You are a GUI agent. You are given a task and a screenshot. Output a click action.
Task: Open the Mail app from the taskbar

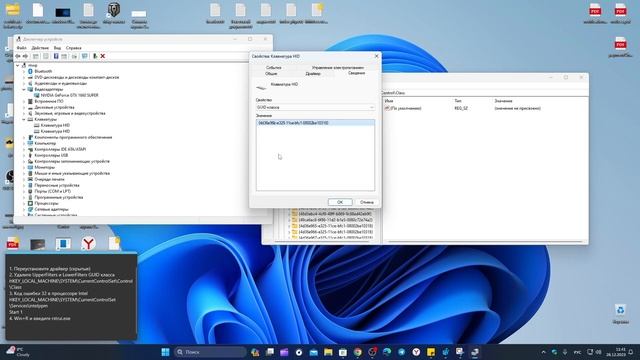click(313, 352)
